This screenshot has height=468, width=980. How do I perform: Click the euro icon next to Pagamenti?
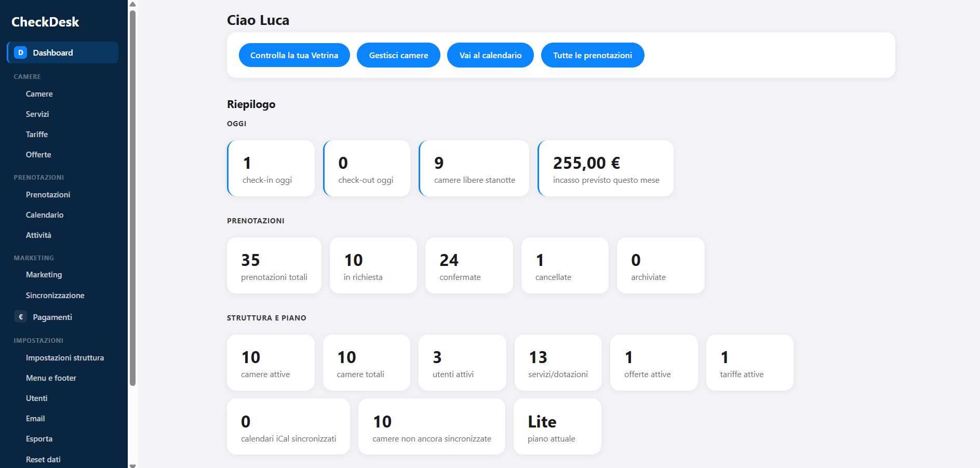pyautogui.click(x=21, y=317)
